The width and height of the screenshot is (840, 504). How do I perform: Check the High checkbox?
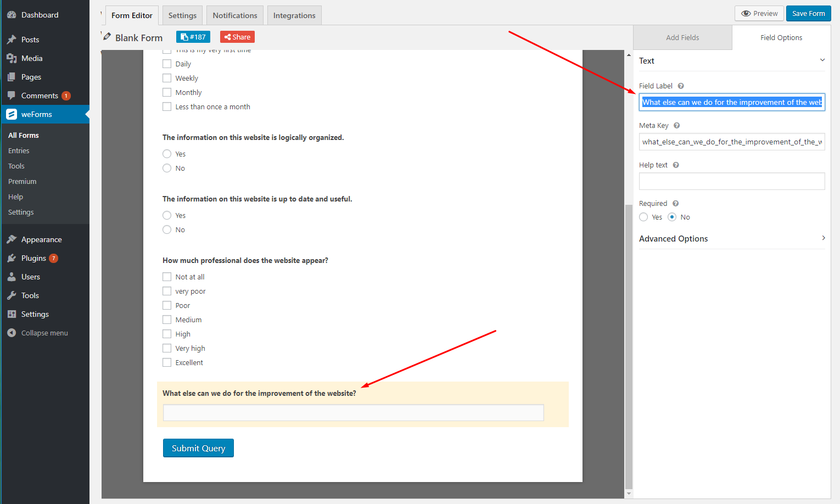tap(167, 334)
